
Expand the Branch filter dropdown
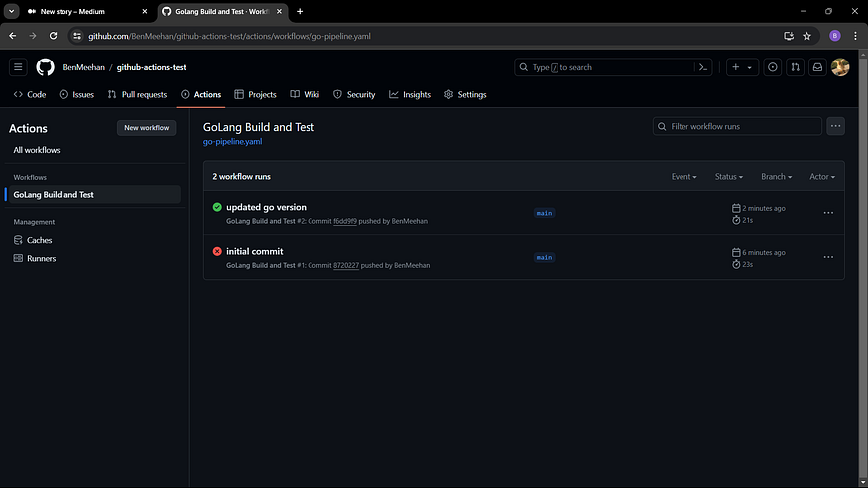coord(777,176)
